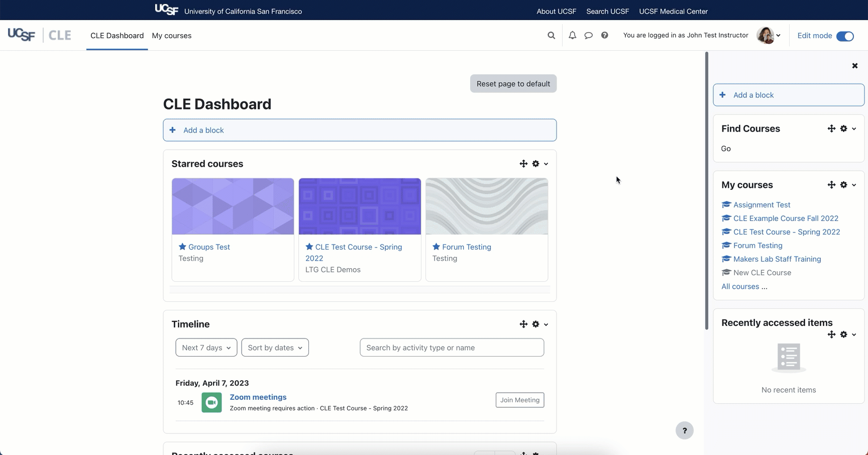Click the drawer vertical scrollbar
868x455 pixels.
tap(707, 191)
